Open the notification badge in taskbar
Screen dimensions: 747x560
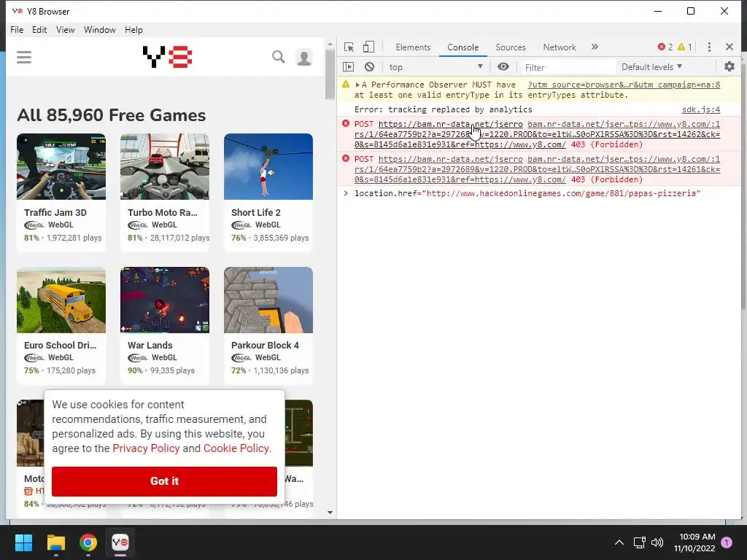pyautogui.click(x=727, y=542)
